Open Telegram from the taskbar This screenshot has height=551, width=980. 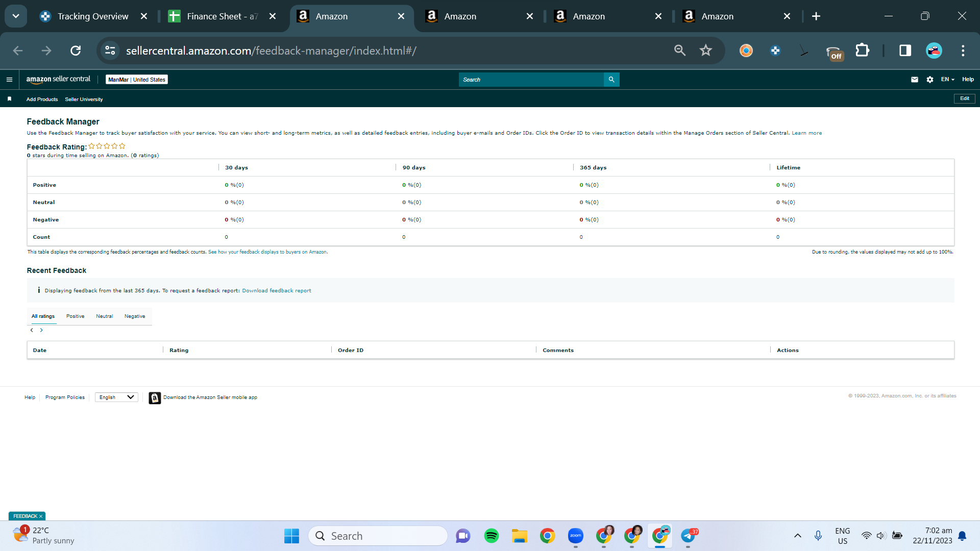pos(689,536)
